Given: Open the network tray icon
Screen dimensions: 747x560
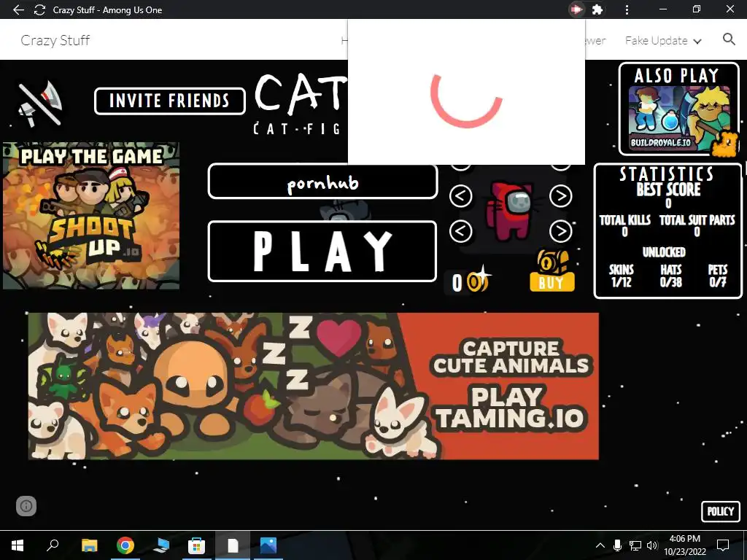Looking at the screenshot, I should coord(635,545).
